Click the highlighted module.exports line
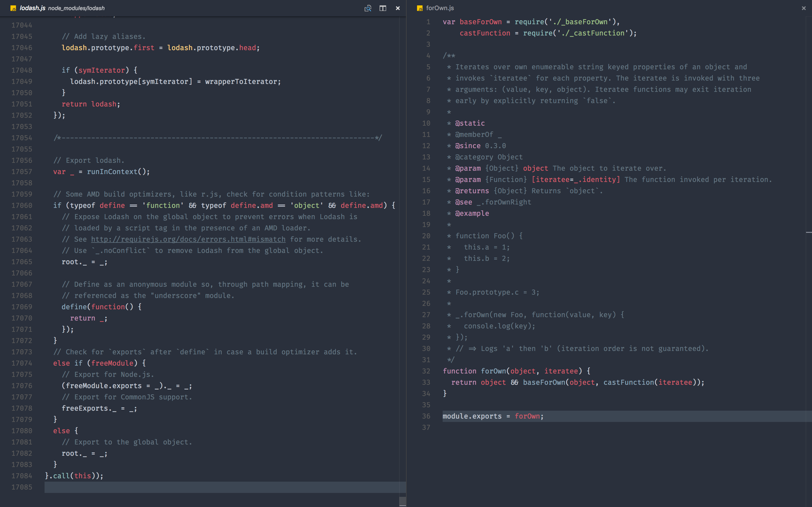 click(x=493, y=416)
